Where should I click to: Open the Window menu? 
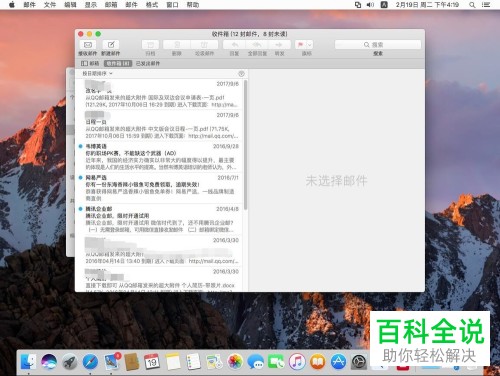[x=172, y=5]
